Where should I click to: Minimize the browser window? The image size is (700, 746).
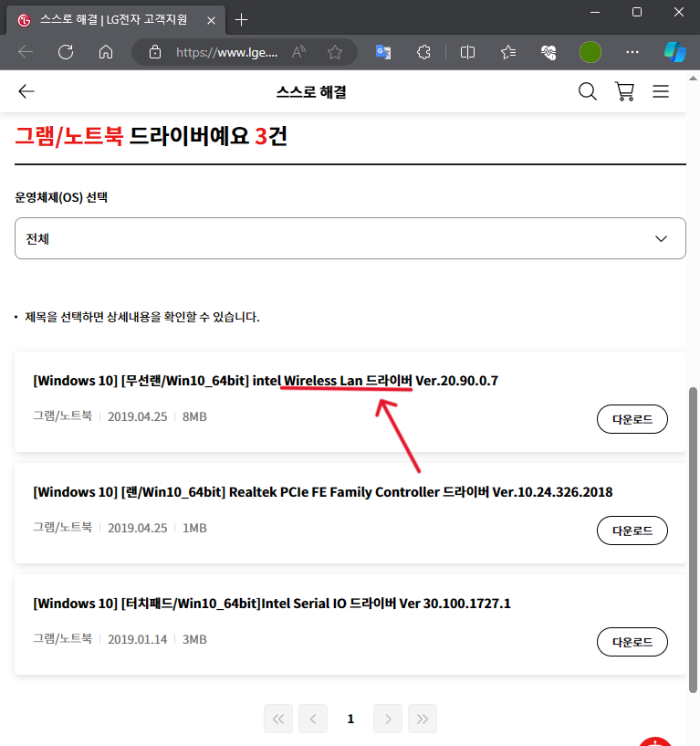(x=595, y=13)
